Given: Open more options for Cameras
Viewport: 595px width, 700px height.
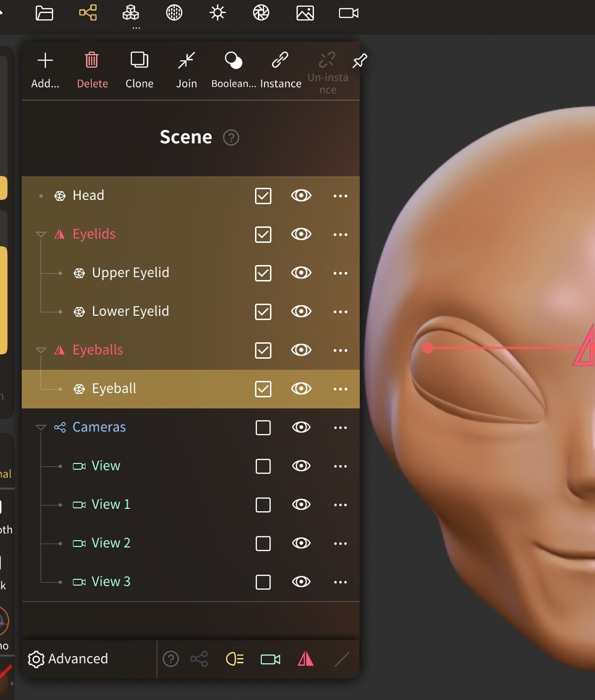Looking at the screenshot, I should pos(340,428).
